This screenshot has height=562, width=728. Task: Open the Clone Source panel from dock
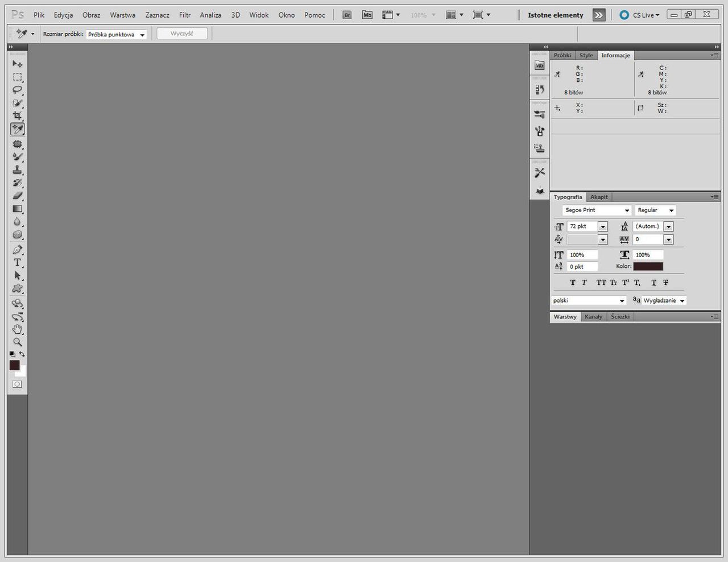coord(540,148)
